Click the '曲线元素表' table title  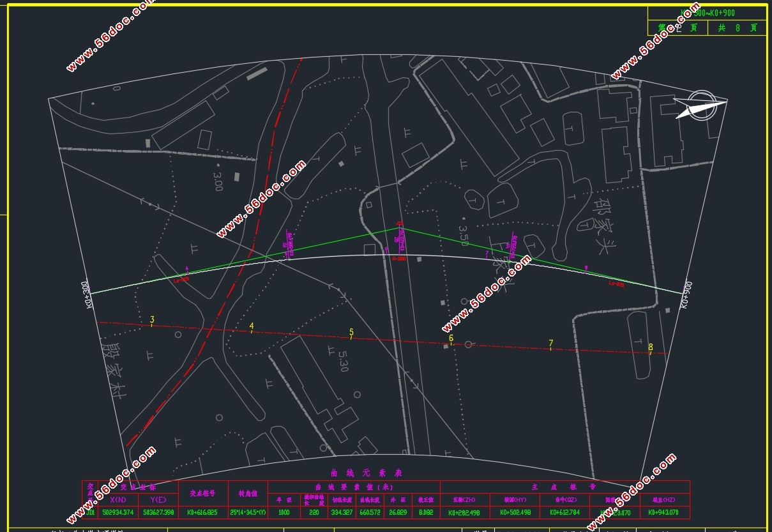tap(367, 473)
